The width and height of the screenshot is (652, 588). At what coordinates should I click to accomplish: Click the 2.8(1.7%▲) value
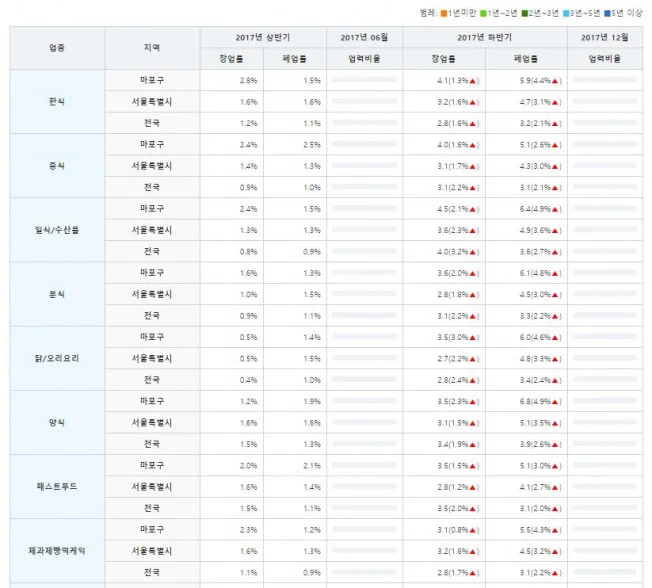(458, 573)
